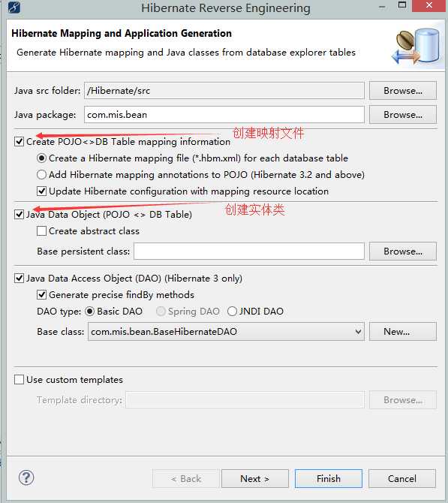Close the Hibernate Reverse Engineering dialog

(x=429, y=5)
